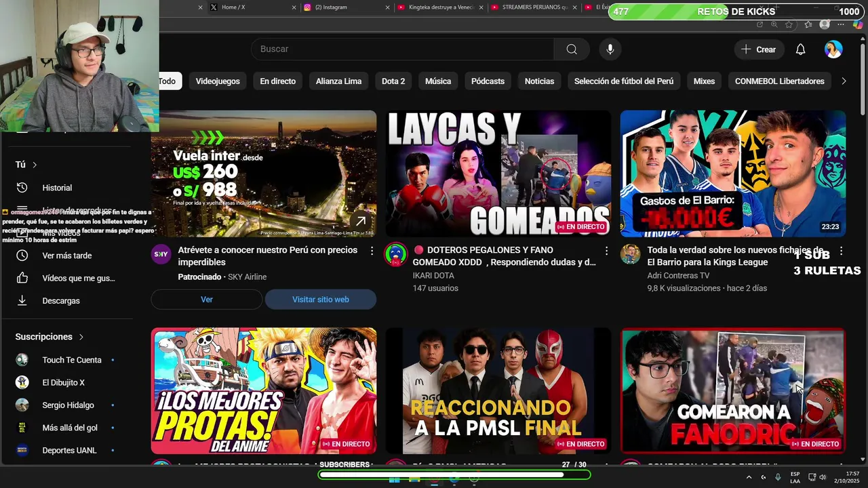The width and height of the screenshot is (868, 488).
Task: Open video title about El Barrio fichajes
Action: click(x=735, y=256)
